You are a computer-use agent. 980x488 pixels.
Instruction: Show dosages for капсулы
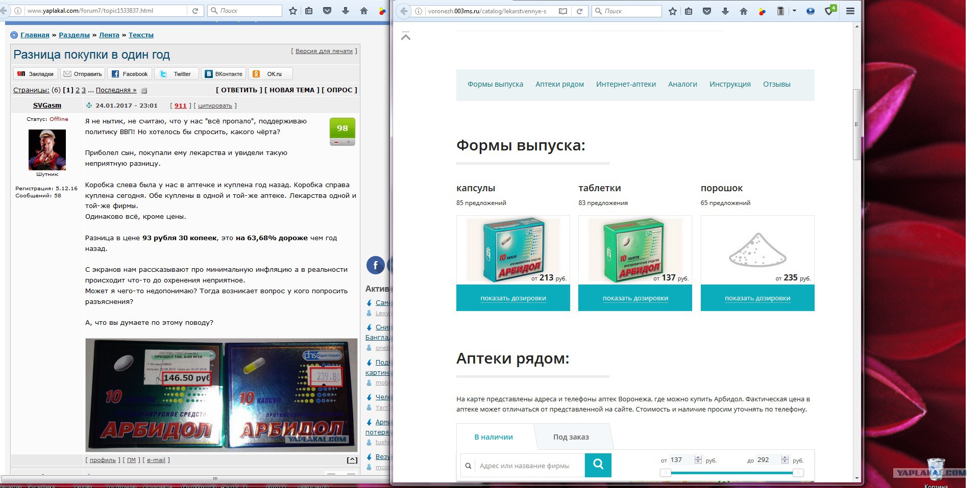pyautogui.click(x=513, y=298)
